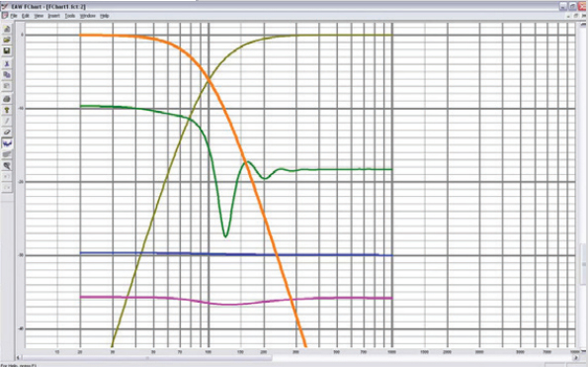Click the Paste icon in the sidebar
This screenshot has height=367, width=588.
(7, 86)
